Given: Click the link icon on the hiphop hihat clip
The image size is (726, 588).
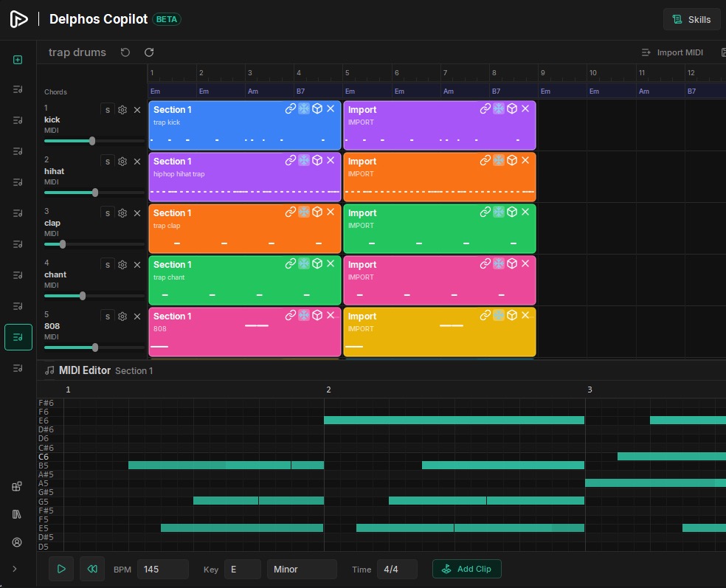Looking at the screenshot, I should coord(290,160).
